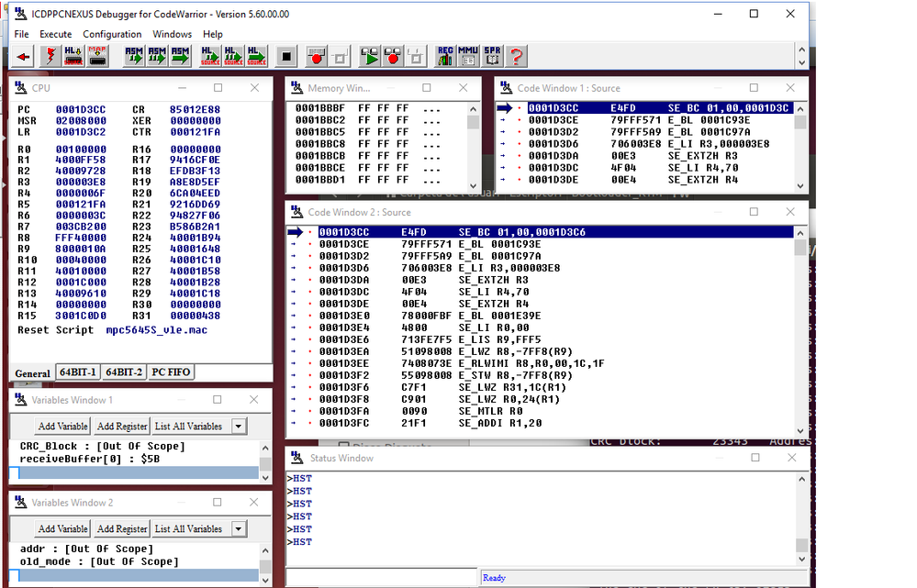The image size is (917, 588).
Task: Click Add Register in Variables Window 1
Action: [122, 427]
